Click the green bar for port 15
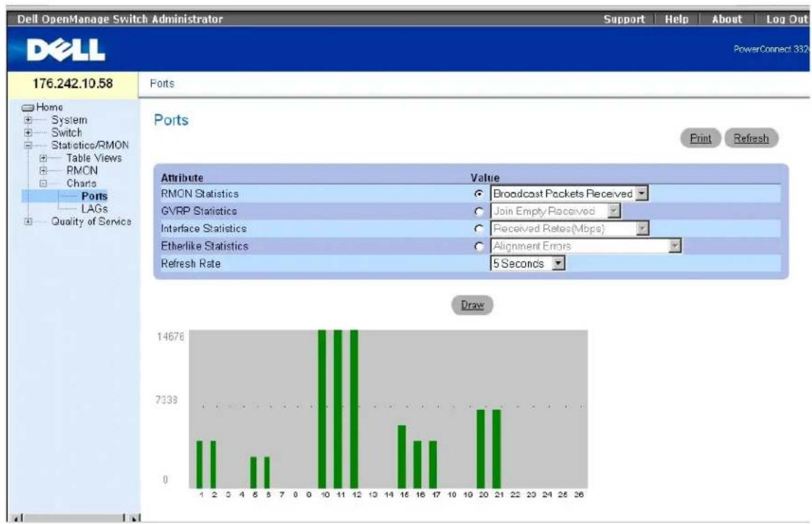Viewport: 812px width, 524px height. (402, 456)
